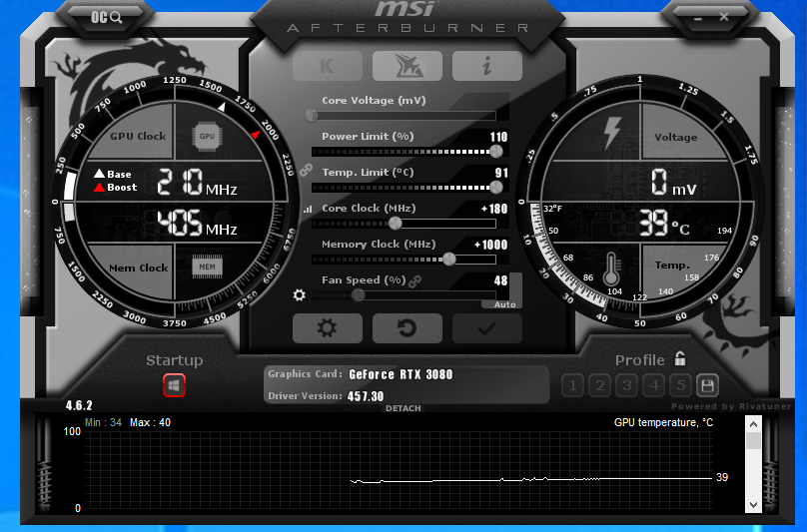
Task: Click the GPU temperature graph area
Action: click(399, 469)
